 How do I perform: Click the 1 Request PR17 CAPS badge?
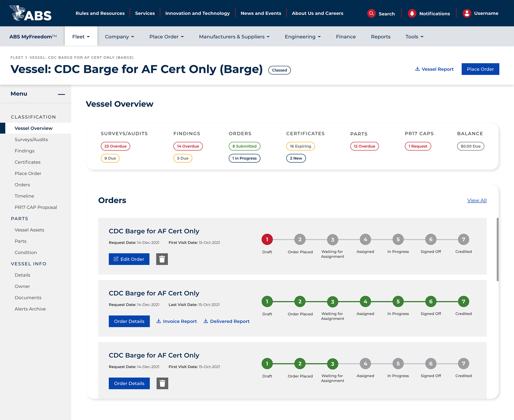(418, 146)
